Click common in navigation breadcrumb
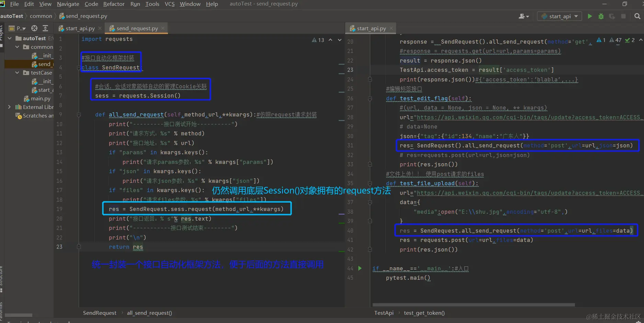Image resolution: width=644 pixels, height=323 pixels. pos(41,16)
